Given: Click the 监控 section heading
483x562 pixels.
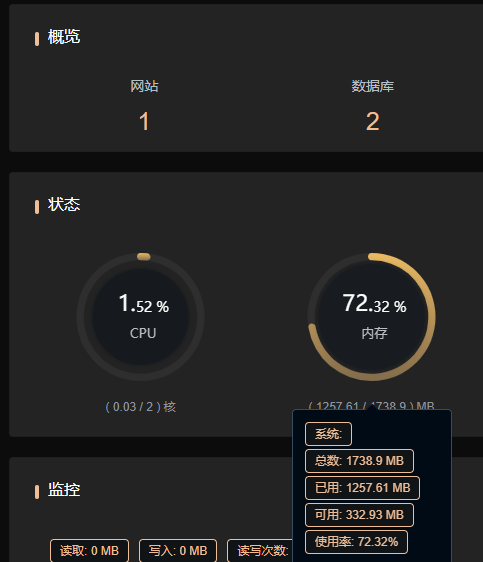Looking at the screenshot, I should pyautogui.click(x=64, y=490).
